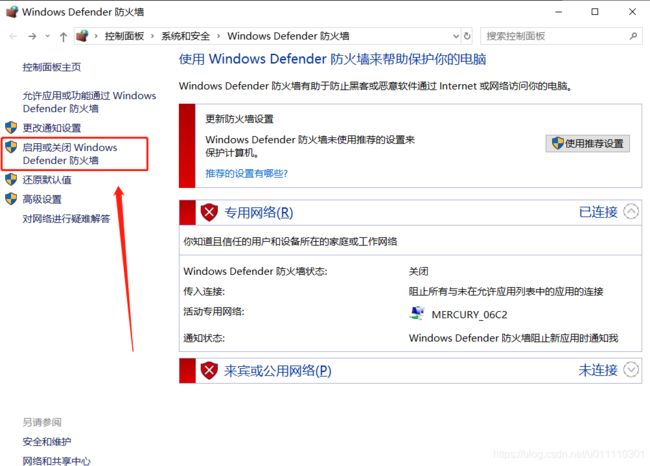Open 安全和维护 link
The image size is (650, 466).
pos(47,442)
